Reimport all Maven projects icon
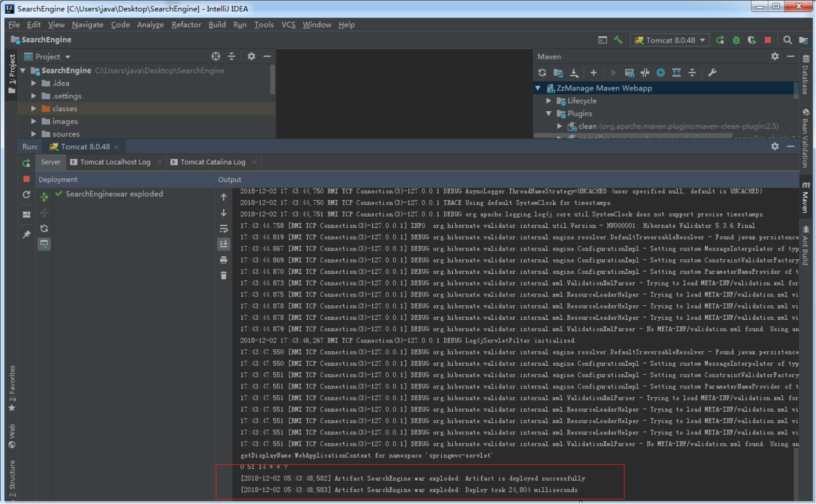 pyautogui.click(x=542, y=73)
